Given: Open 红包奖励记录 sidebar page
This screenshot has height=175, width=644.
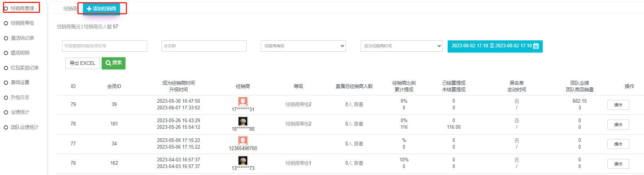Looking at the screenshot, I should point(24,68).
